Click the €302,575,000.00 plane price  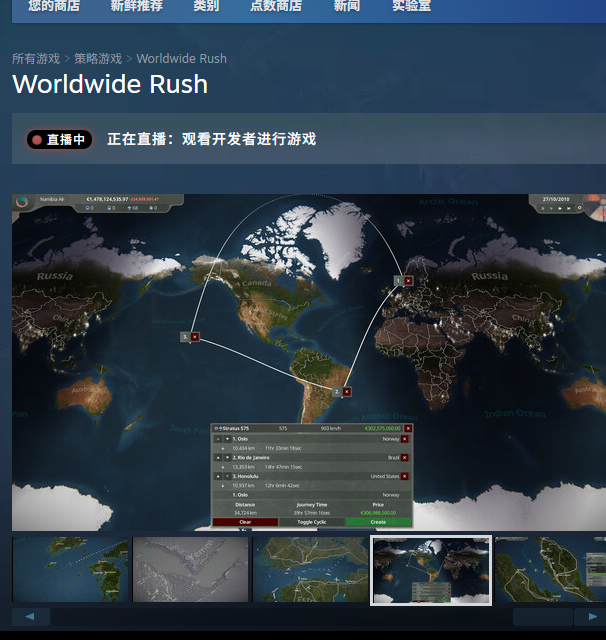382,429
